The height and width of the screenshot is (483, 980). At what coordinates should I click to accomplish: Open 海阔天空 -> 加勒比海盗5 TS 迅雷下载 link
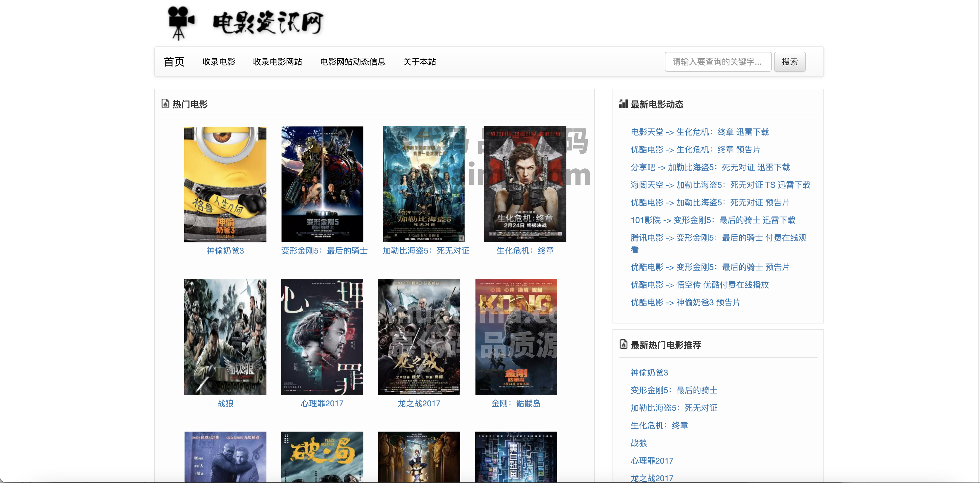(721, 185)
